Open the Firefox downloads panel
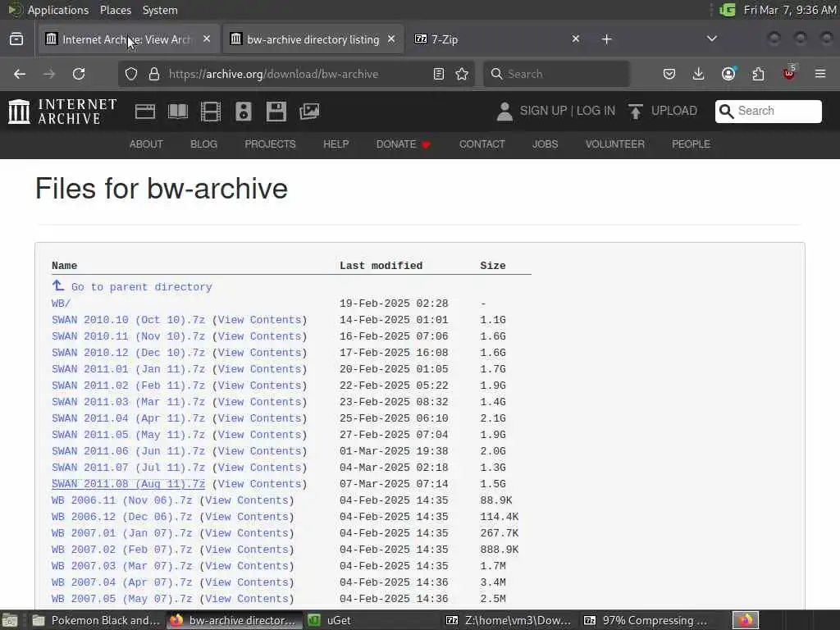The height and width of the screenshot is (630, 840). coord(699,74)
